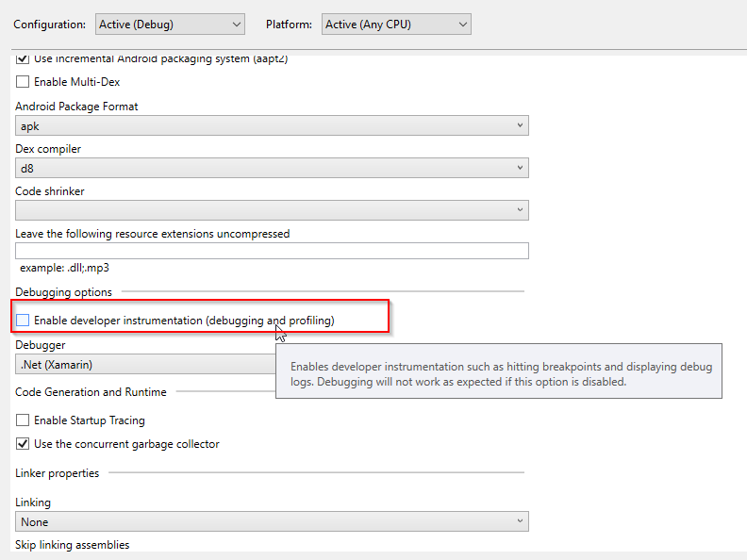Enable Startup Tracing checkbox
This screenshot has width=747, height=560.
23,420
